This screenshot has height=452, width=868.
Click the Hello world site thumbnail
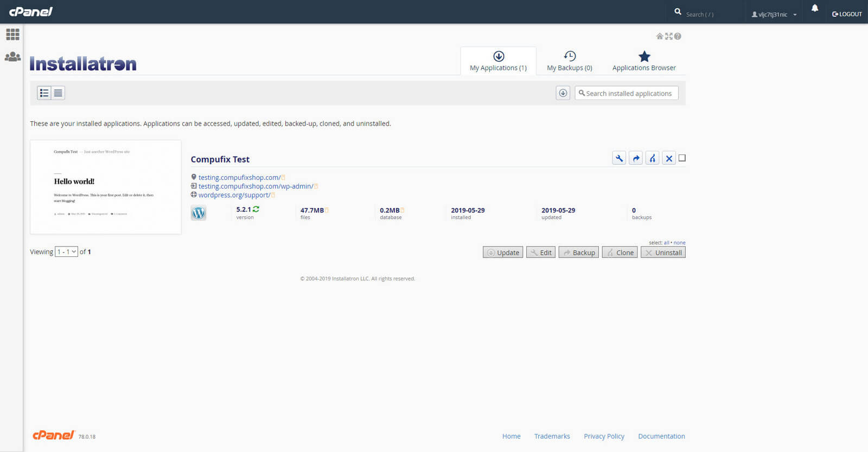click(106, 187)
